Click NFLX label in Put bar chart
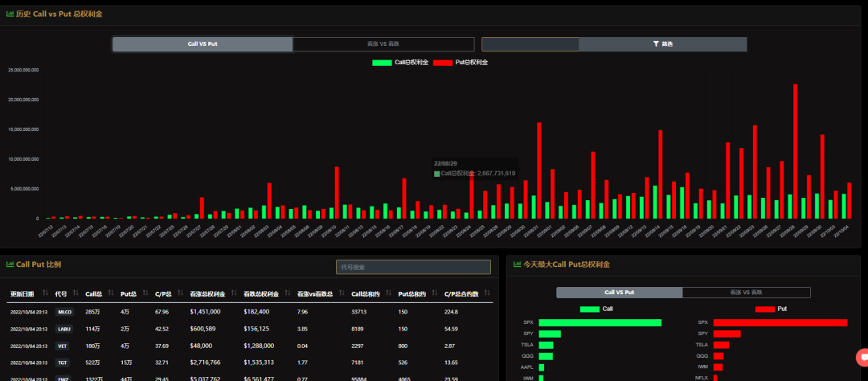 702,379
